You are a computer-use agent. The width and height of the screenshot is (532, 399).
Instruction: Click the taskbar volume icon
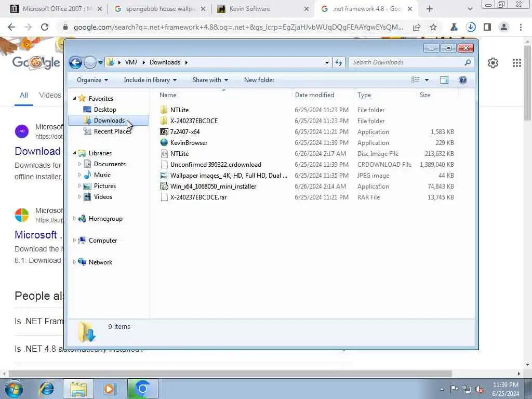(480, 389)
